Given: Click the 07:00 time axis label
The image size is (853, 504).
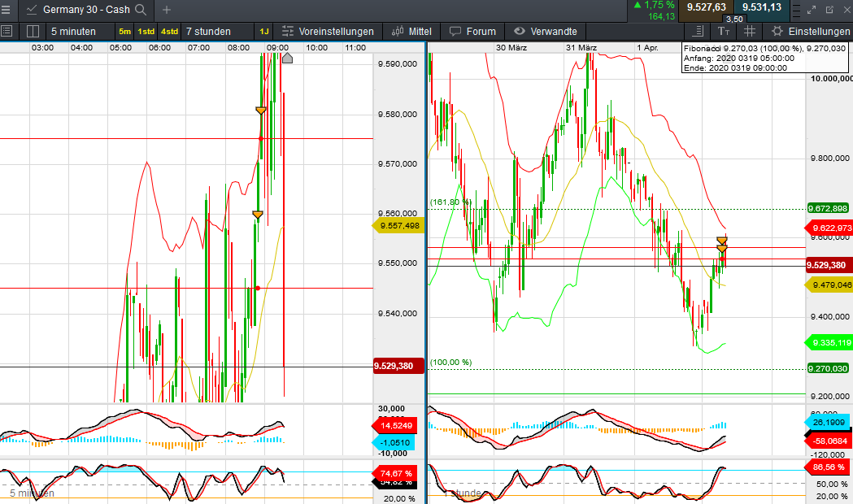Looking at the screenshot, I should [198, 48].
